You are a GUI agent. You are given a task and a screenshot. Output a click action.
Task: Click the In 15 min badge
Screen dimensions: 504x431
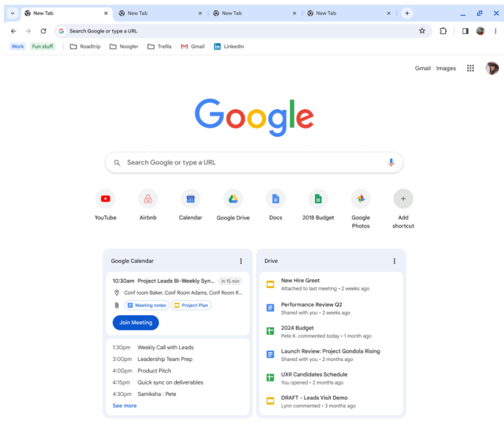[x=230, y=281]
